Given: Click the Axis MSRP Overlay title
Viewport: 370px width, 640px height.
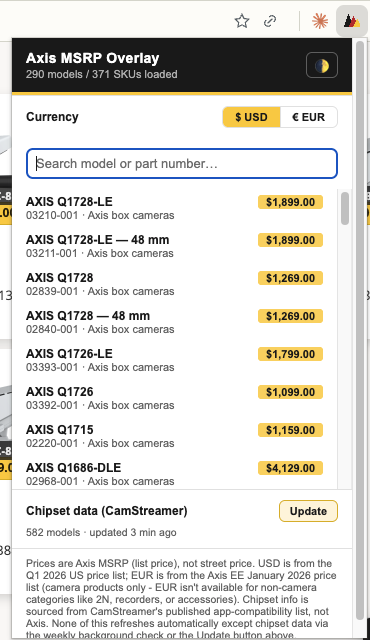Looking at the screenshot, I should pos(93,58).
